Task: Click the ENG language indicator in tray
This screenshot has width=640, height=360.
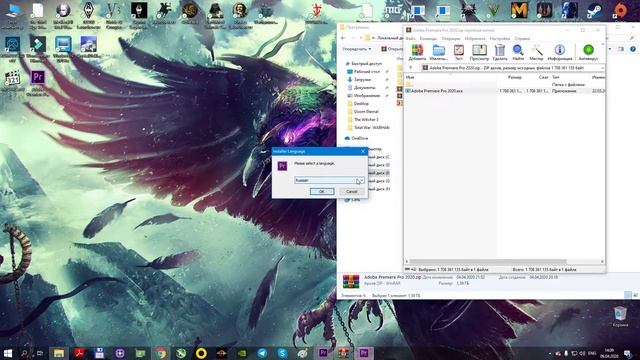Action: (x=592, y=353)
